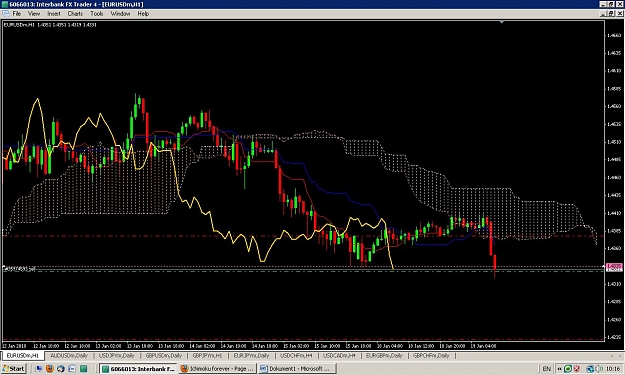Expand hidden system tray icons

(x=559, y=369)
